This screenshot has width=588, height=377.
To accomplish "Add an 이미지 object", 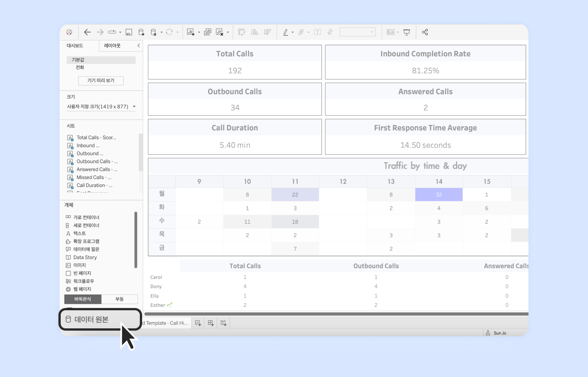I will click(x=76, y=265).
